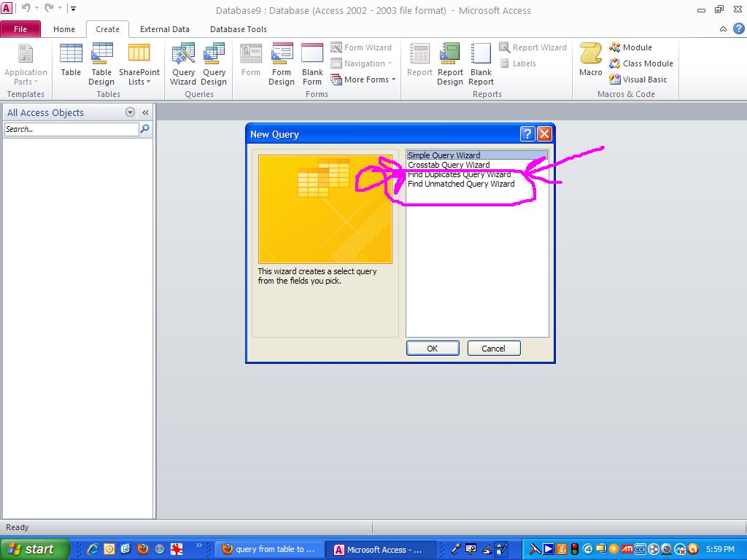
Task: Select Simple Query Wizard in the list
Action: click(x=477, y=155)
